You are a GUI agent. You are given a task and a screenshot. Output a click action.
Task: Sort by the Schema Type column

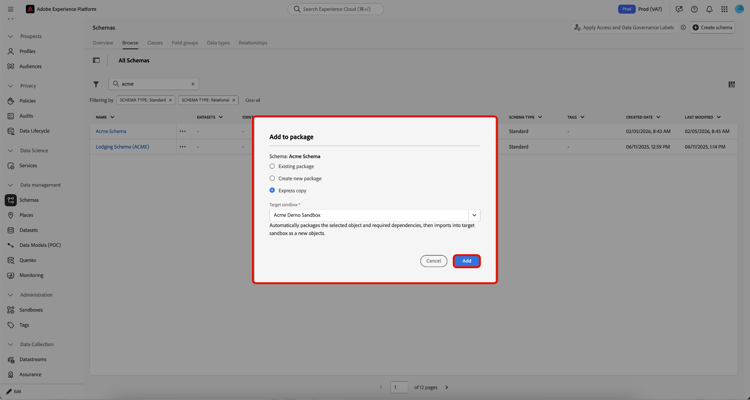tap(525, 117)
